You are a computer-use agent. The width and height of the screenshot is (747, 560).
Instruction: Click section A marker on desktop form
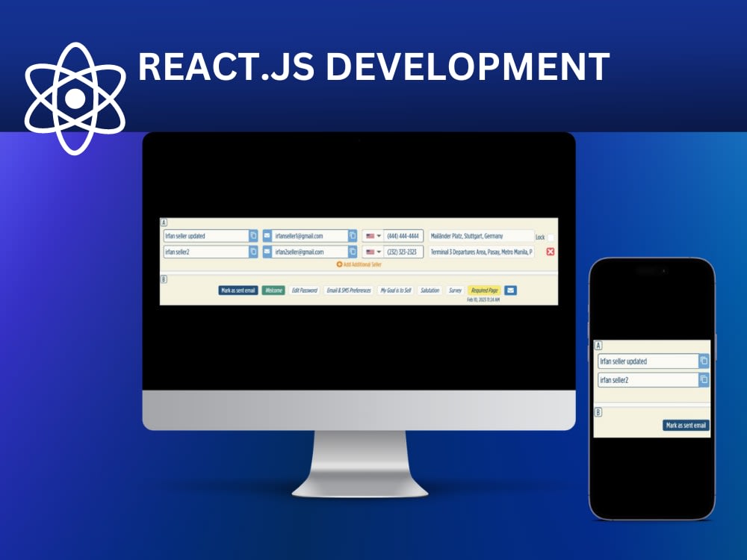(x=164, y=223)
